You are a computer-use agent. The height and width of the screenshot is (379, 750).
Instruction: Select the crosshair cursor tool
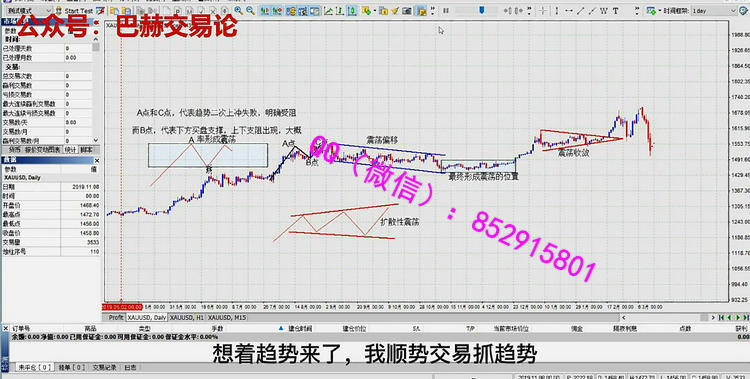pyautogui.click(x=542, y=11)
